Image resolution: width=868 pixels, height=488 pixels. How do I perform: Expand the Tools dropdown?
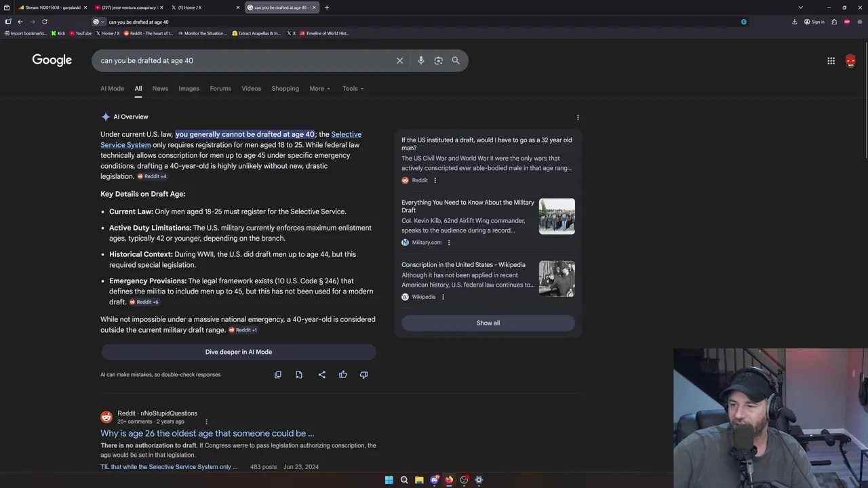[353, 88]
